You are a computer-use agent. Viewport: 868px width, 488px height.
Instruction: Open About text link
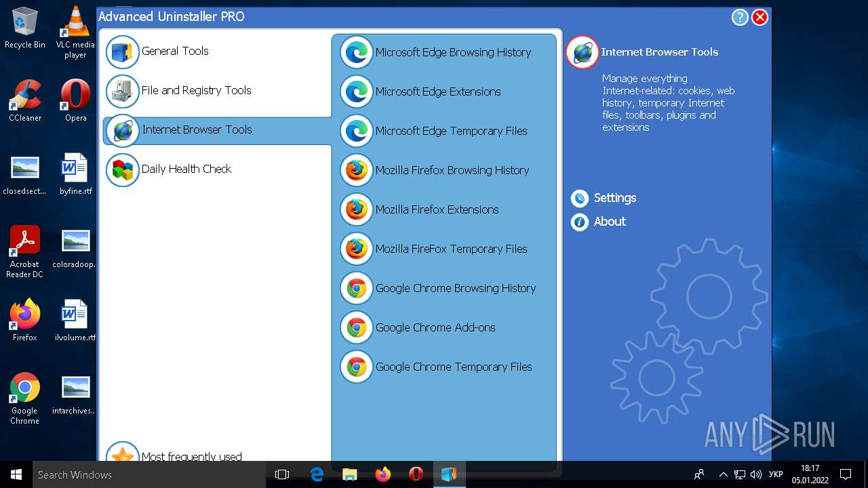(610, 222)
